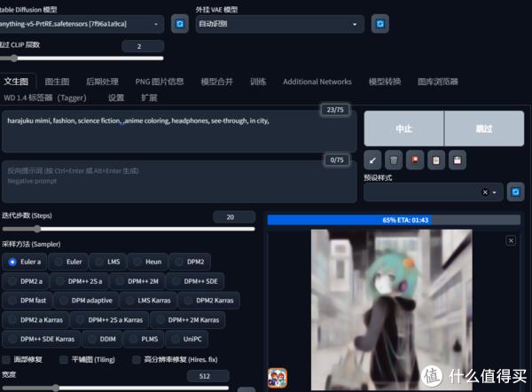Screen dimensions: 532x392
Task: Select the DPM adaptive sampler
Action: (x=86, y=301)
